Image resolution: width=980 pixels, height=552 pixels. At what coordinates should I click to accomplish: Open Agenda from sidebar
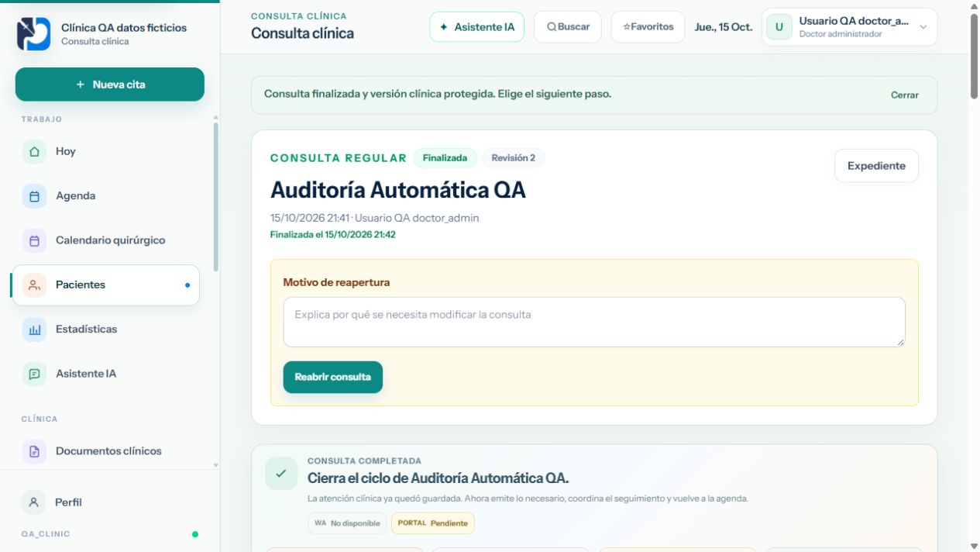106,196
